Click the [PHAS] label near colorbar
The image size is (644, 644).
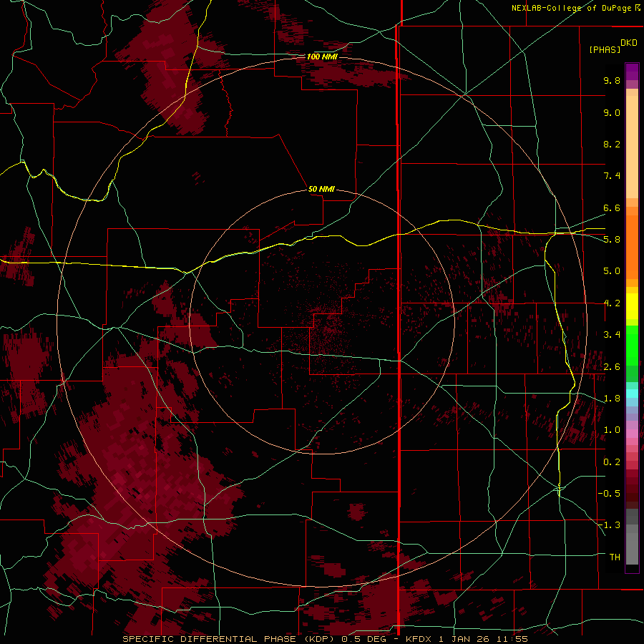(x=605, y=49)
